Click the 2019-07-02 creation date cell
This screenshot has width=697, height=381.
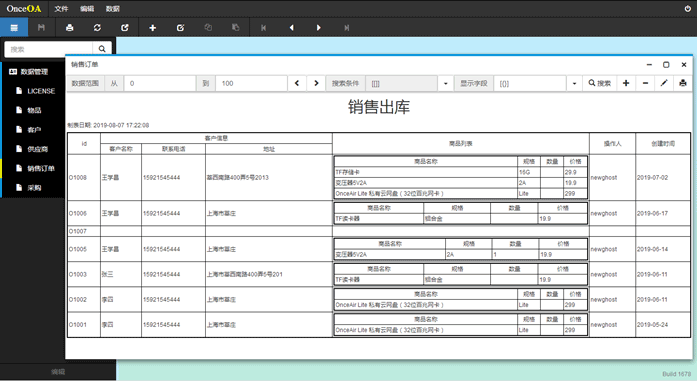663,177
